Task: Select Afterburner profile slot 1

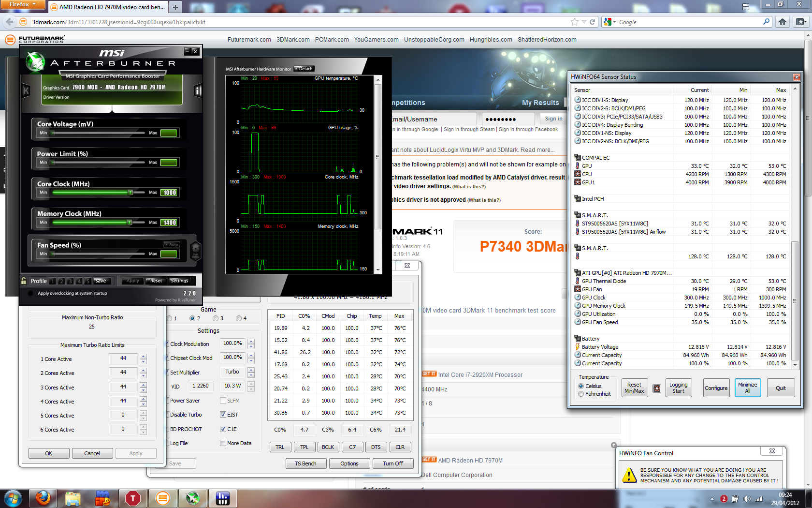Action: 53,281
